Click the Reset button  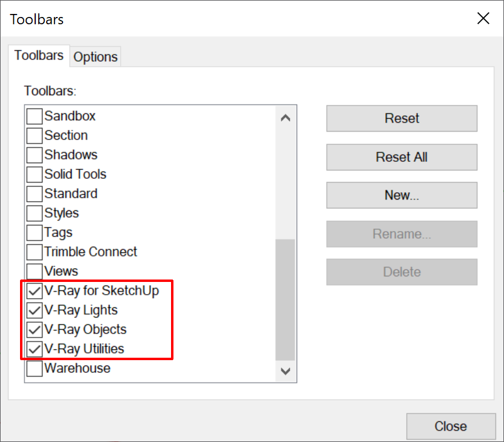tap(402, 118)
